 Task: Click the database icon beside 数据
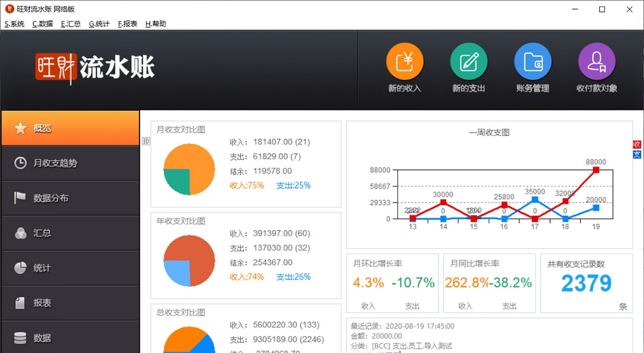(20, 338)
